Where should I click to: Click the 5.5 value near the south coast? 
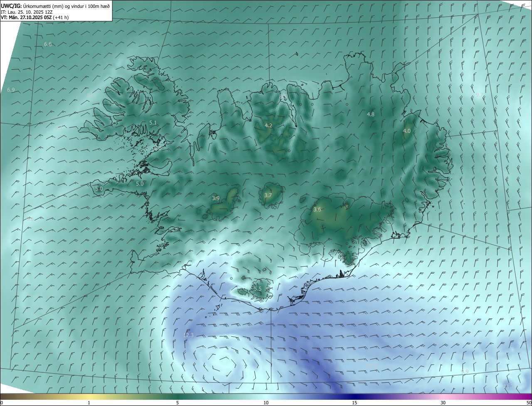tap(258, 289)
